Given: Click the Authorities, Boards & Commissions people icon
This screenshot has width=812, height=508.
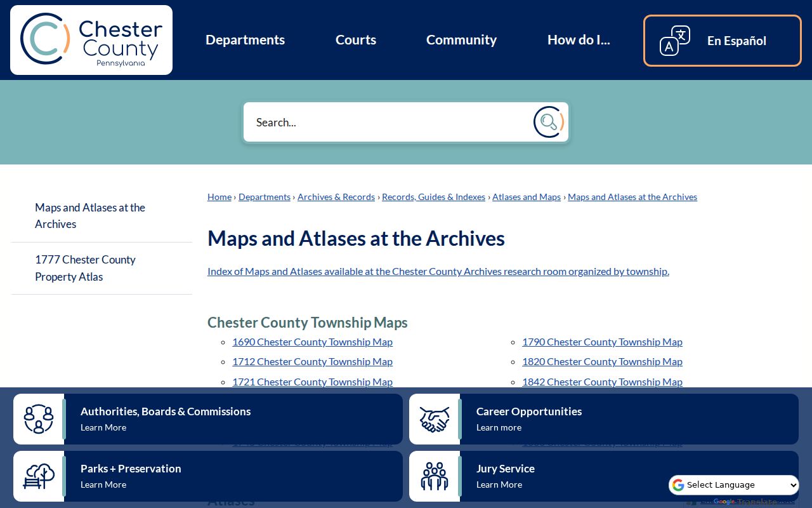Looking at the screenshot, I should [x=39, y=419].
